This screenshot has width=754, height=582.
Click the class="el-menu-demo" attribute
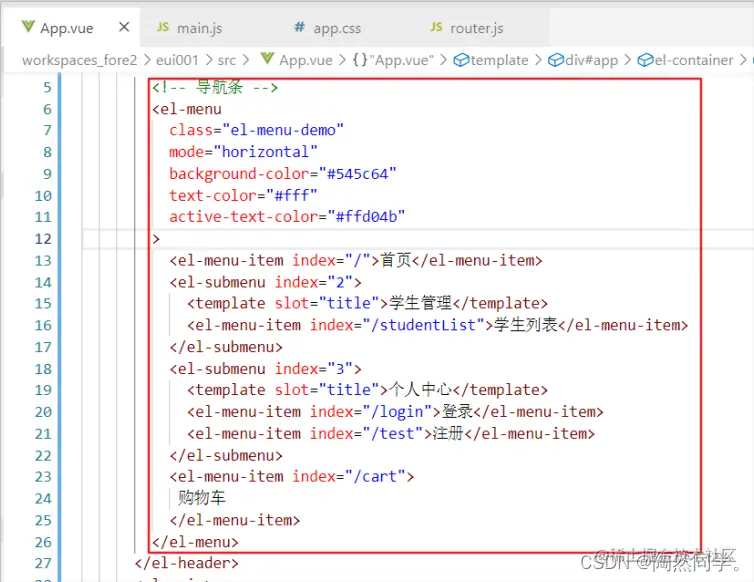(256, 130)
